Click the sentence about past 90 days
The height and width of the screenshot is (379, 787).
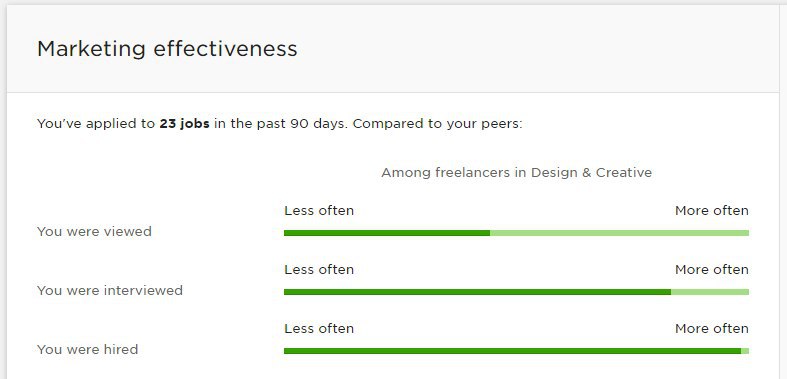tap(280, 123)
